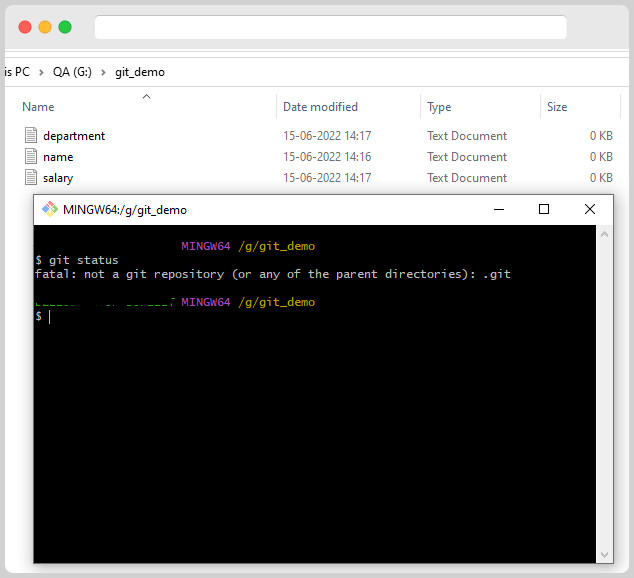Click the red window dot

(25, 27)
